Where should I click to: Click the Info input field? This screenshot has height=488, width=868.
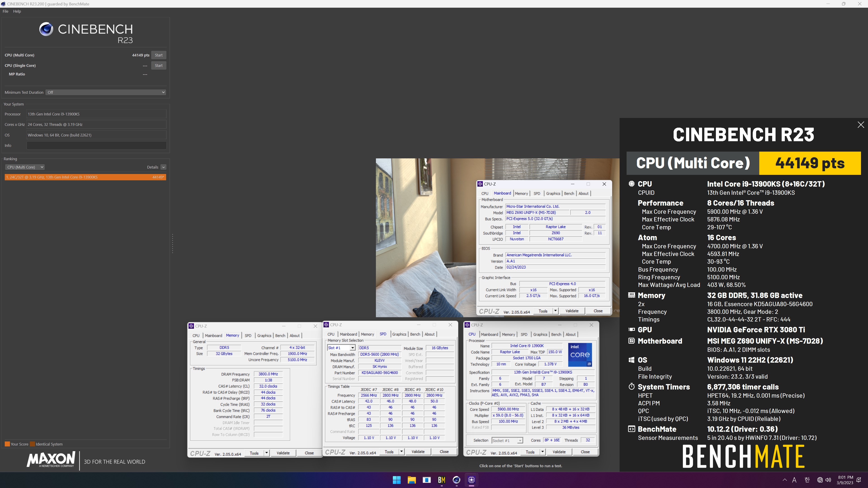coord(96,145)
